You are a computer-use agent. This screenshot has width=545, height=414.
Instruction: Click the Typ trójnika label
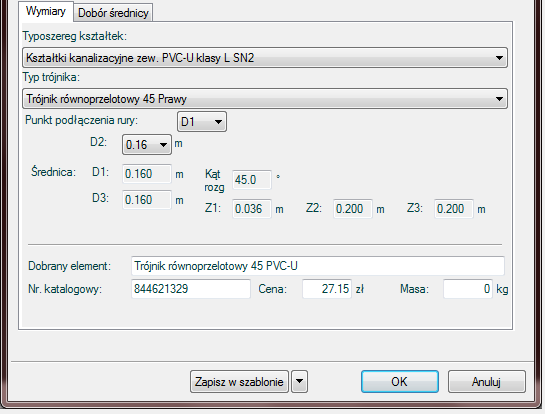click(51, 77)
